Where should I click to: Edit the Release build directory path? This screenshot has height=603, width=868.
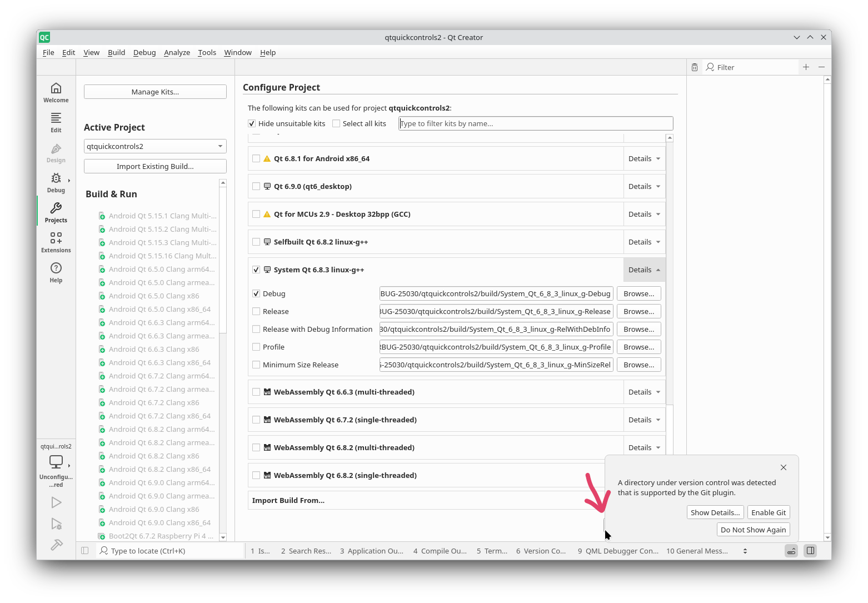tap(496, 311)
